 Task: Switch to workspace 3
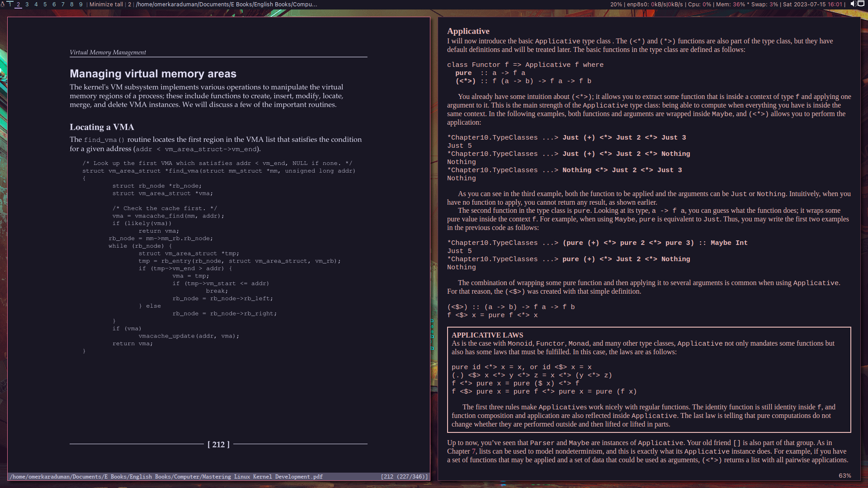click(x=27, y=4)
